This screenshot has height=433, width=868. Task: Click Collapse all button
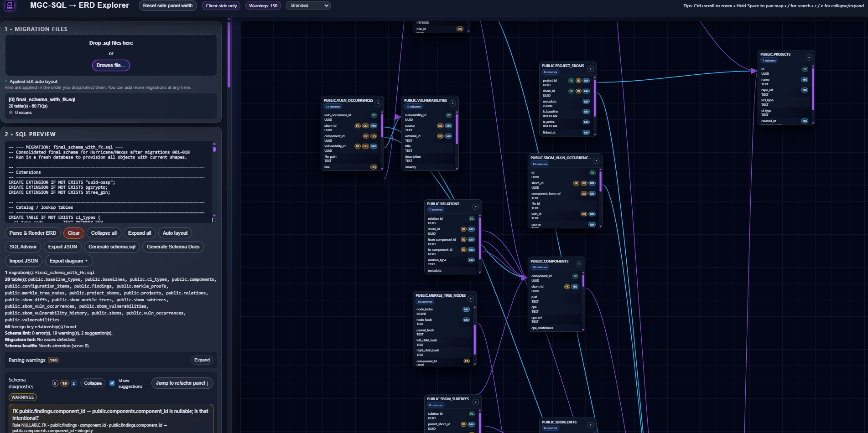click(104, 233)
